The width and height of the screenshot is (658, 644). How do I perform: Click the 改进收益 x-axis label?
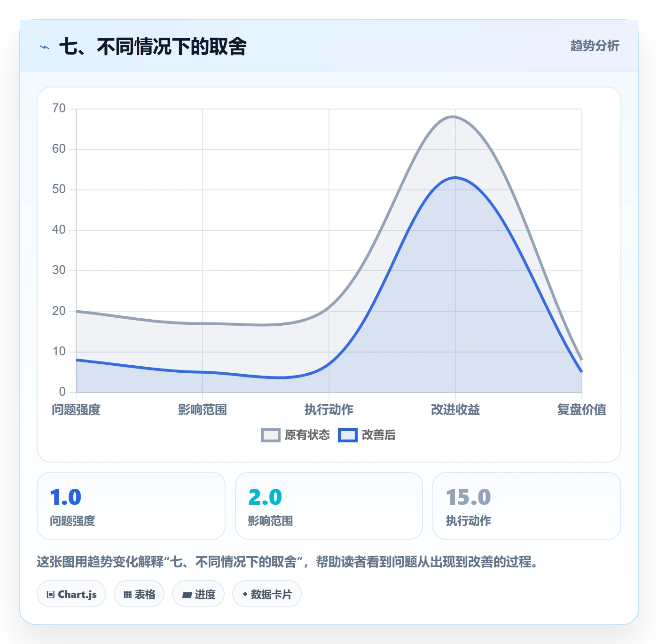[455, 410]
